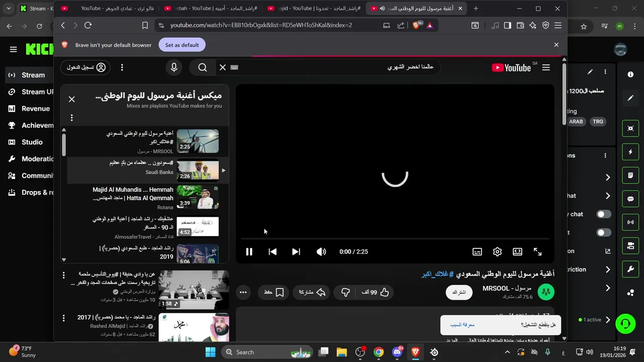Click the Brave Shields lion icon

click(x=416, y=25)
